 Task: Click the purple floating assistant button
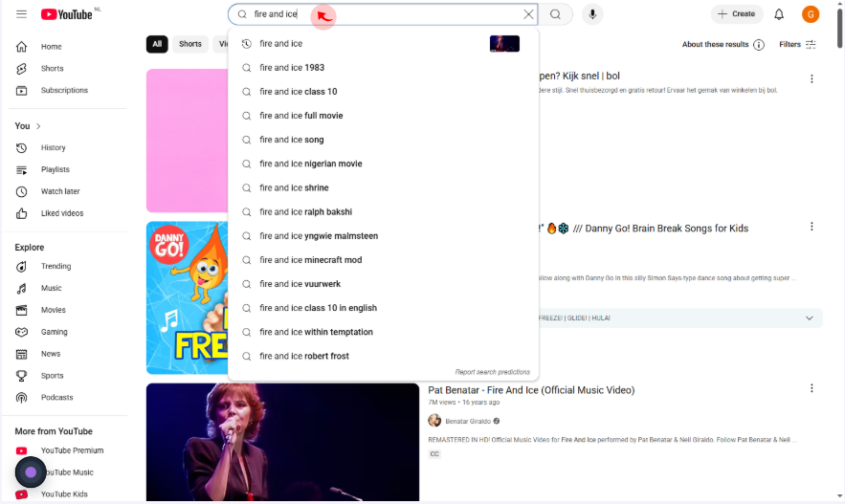(x=31, y=472)
